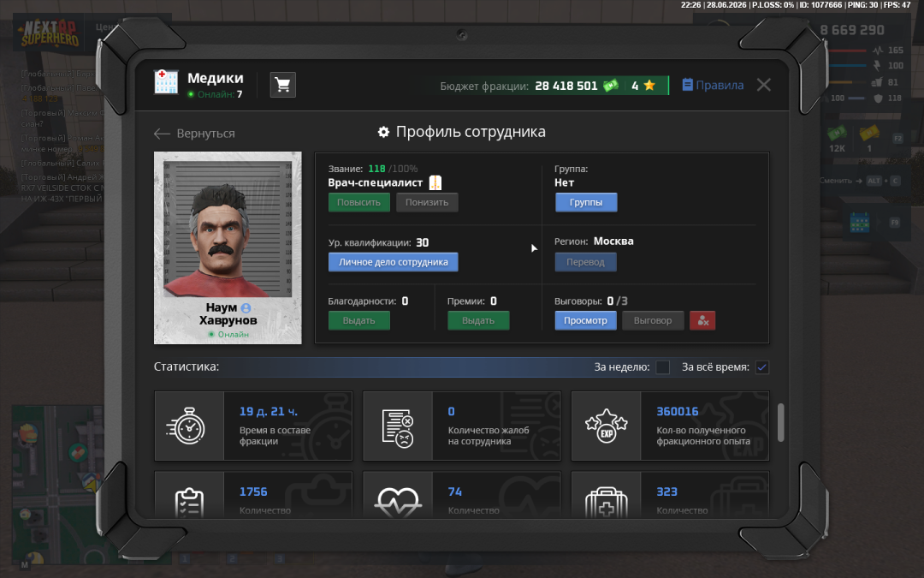924x578 pixels.
Task: Click the complaints document icon
Action: 398,428
